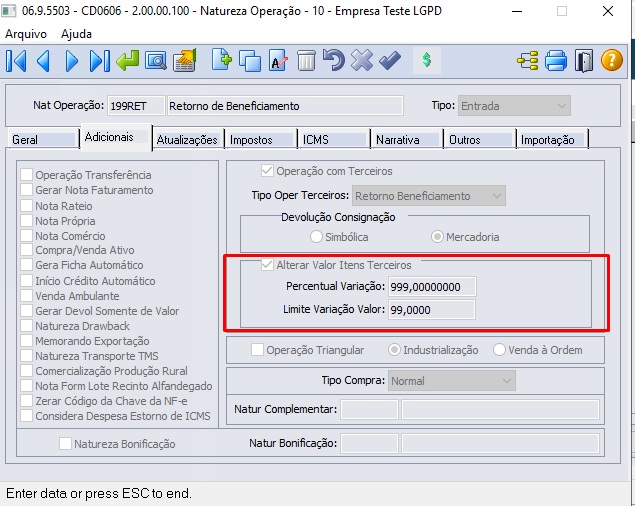The height and width of the screenshot is (506, 635).
Task: Enable Nota Comércio checkbox
Action: pos(27,235)
